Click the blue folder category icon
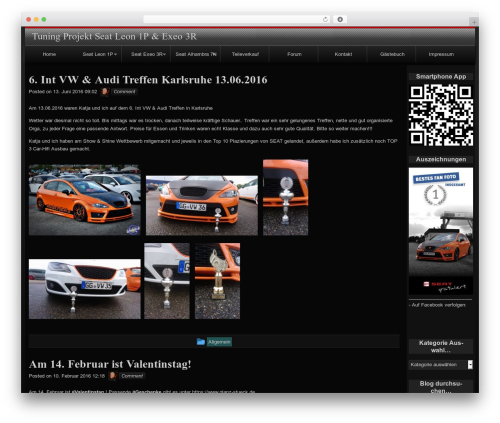 pyautogui.click(x=201, y=342)
